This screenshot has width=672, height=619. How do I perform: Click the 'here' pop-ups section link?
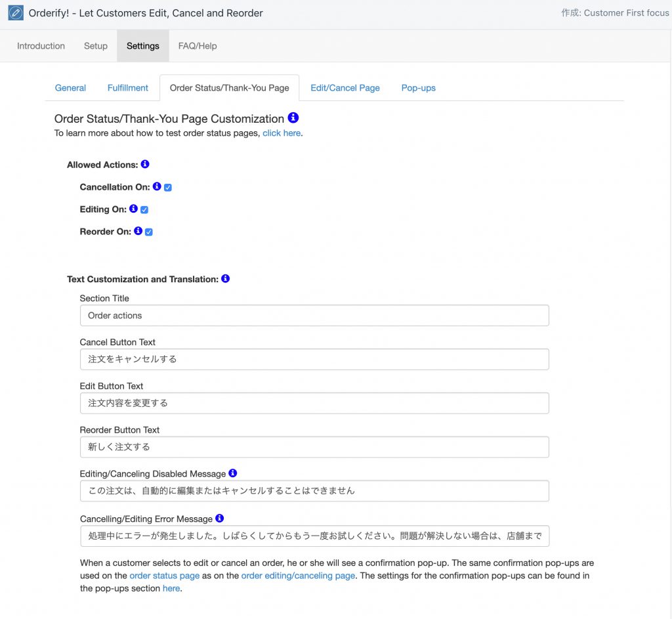point(171,588)
